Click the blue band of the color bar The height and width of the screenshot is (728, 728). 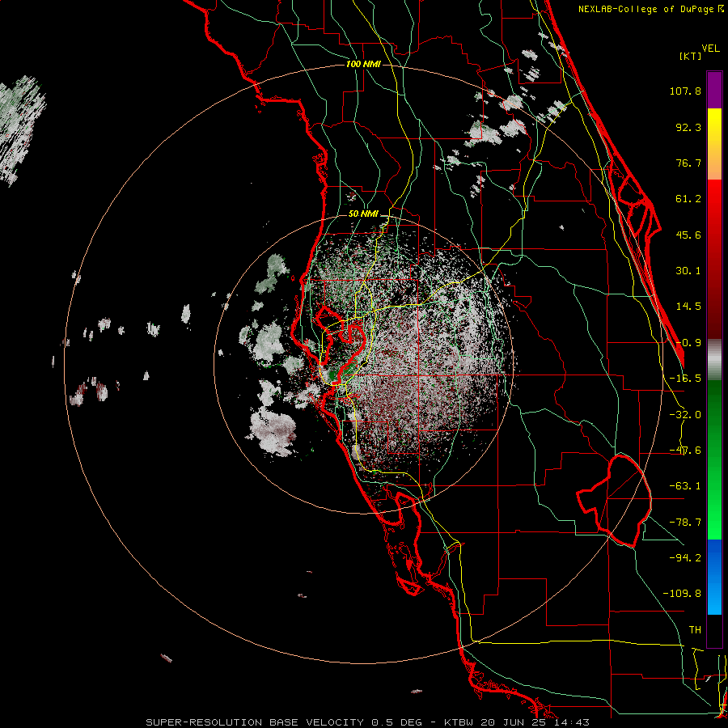click(x=714, y=577)
